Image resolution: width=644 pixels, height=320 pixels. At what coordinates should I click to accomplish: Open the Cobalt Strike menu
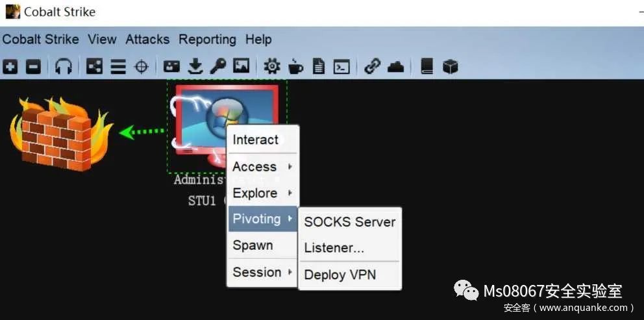coord(41,40)
